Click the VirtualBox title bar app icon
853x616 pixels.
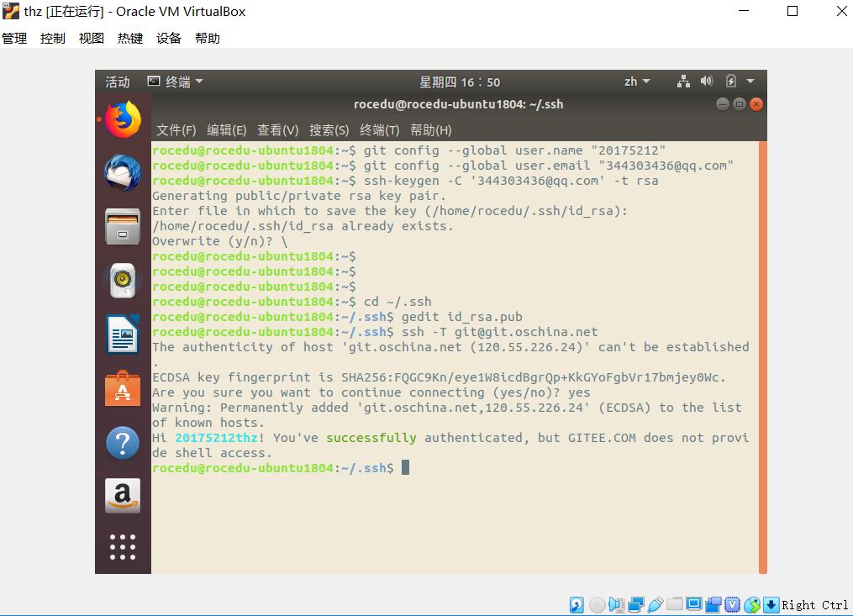pos(10,11)
